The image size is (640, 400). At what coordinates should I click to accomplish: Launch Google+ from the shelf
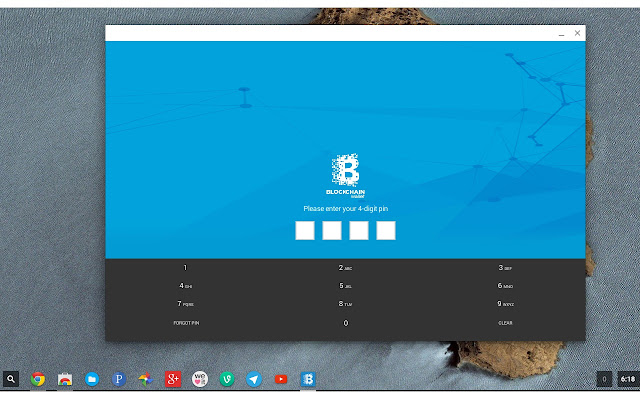[x=173, y=379]
